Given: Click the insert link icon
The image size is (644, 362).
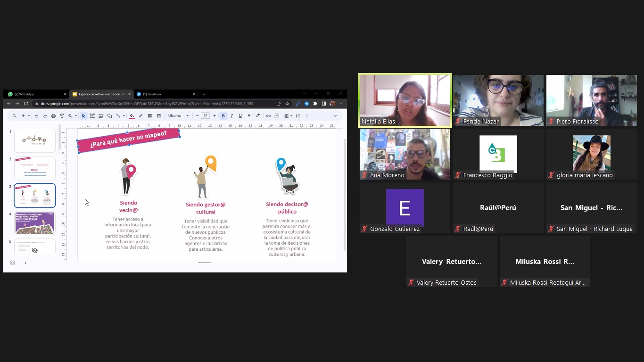Looking at the screenshot, I should coord(268,116).
